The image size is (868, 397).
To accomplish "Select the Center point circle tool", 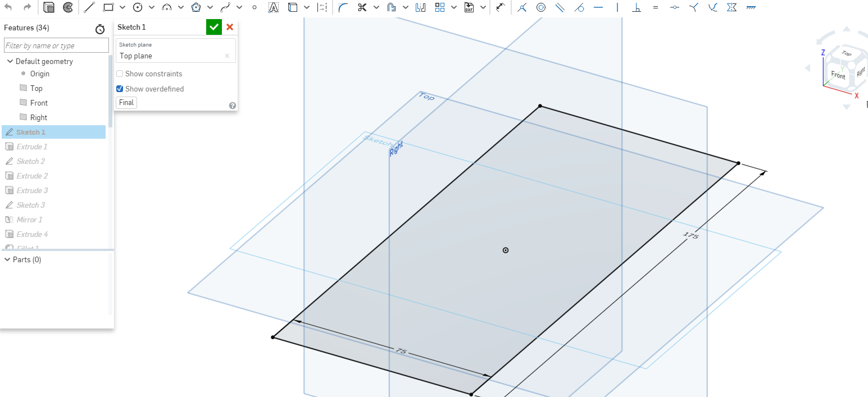I will (x=138, y=7).
